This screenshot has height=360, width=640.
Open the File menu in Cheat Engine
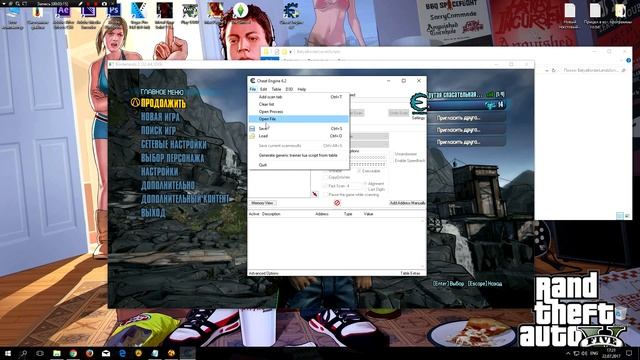[x=253, y=89]
